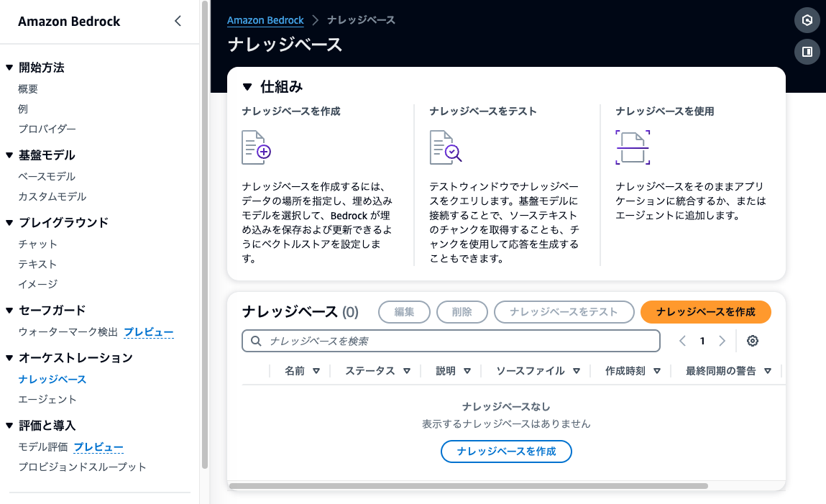Collapse the 基盤モデル section
826x504 pixels.
click(9, 155)
